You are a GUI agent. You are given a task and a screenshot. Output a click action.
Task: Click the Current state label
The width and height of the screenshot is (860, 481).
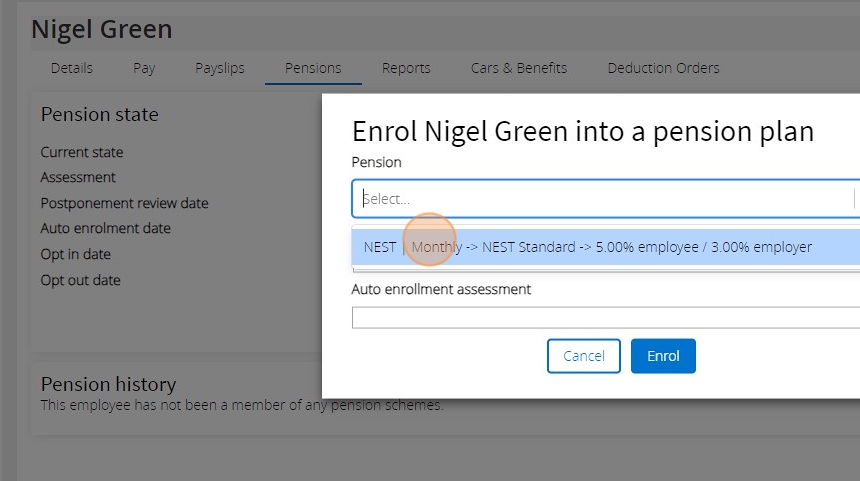(x=82, y=153)
